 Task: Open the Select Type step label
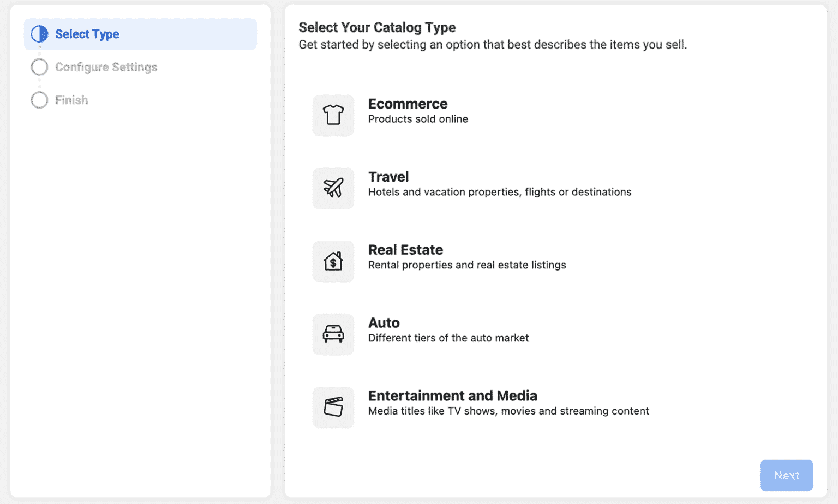pyautogui.click(x=87, y=34)
